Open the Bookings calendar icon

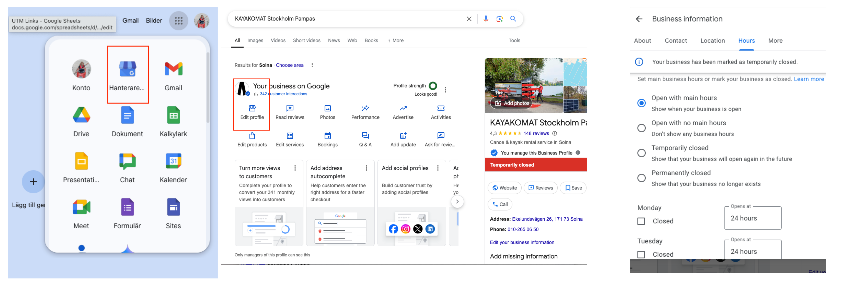click(328, 136)
